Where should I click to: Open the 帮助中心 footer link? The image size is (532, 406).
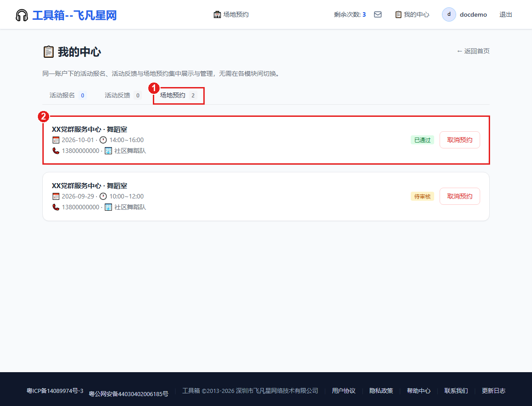419,391
